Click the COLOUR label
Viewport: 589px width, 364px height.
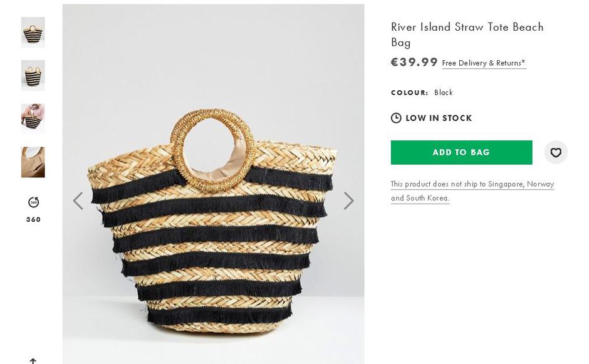pyautogui.click(x=409, y=93)
